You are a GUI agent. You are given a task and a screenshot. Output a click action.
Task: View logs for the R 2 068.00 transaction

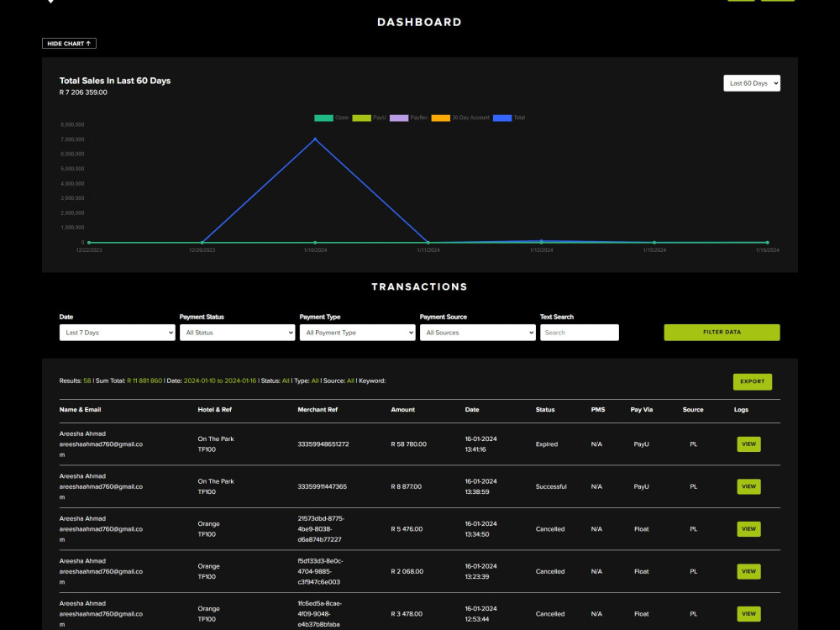(x=748, y=571)
